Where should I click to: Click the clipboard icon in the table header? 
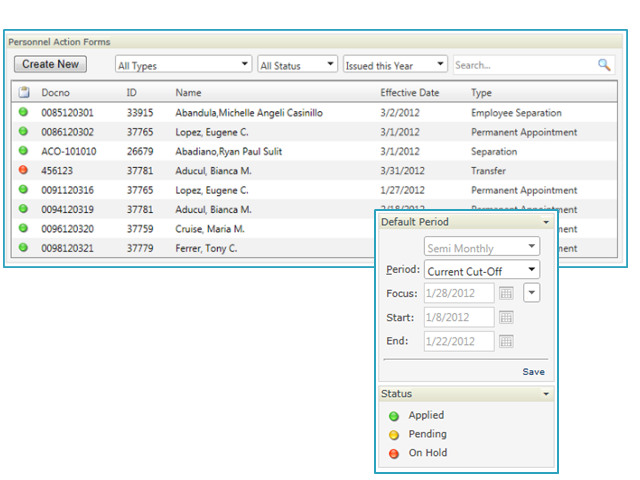[x=24, y=92]
